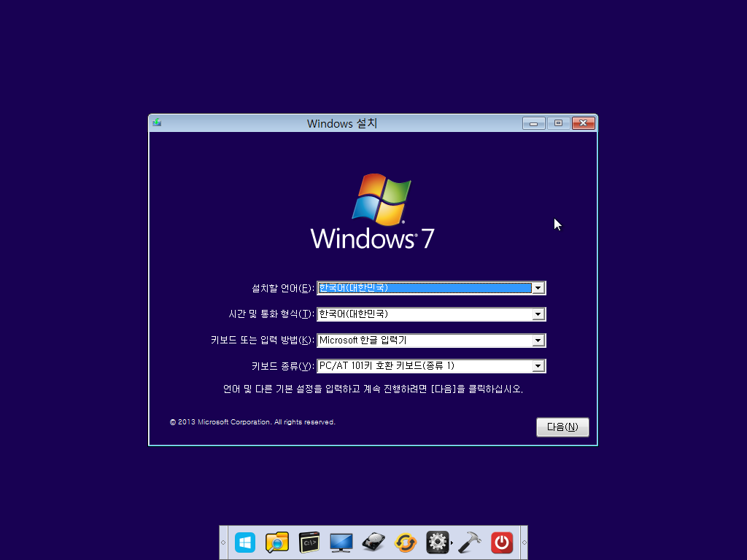Expand the 키보드 종류 dropdown arrow
This screenshot has width=747, height=560.
click(538, 366)
